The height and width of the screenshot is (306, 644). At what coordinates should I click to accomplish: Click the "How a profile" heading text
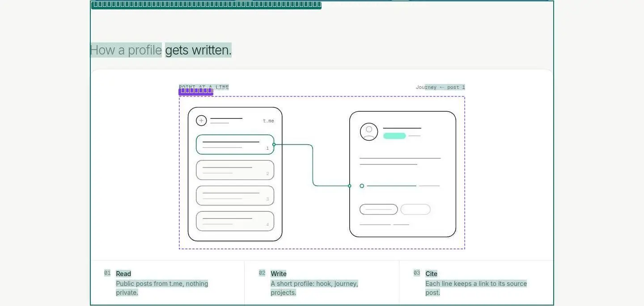click(126, 50)
